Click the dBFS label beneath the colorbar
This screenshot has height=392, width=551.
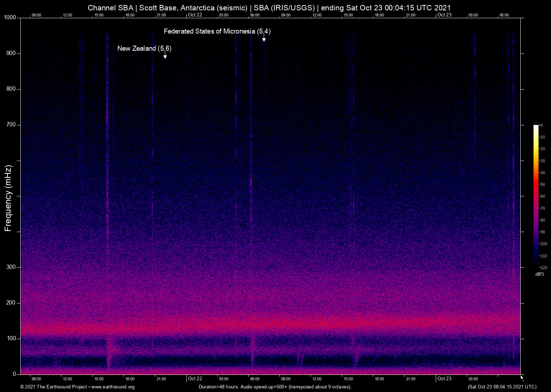(540, 274)
